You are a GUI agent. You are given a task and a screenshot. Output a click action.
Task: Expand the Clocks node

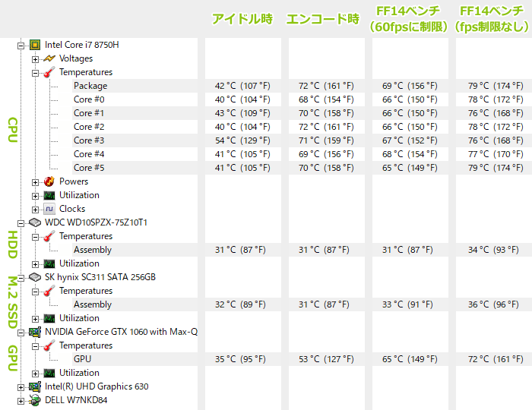point(35,210)
